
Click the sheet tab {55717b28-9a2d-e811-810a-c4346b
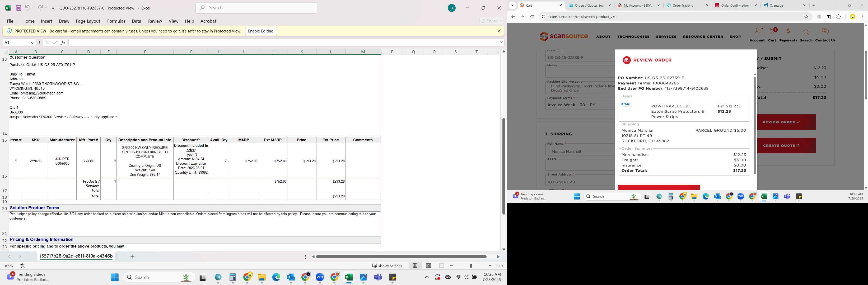click(x=76, y=256)
